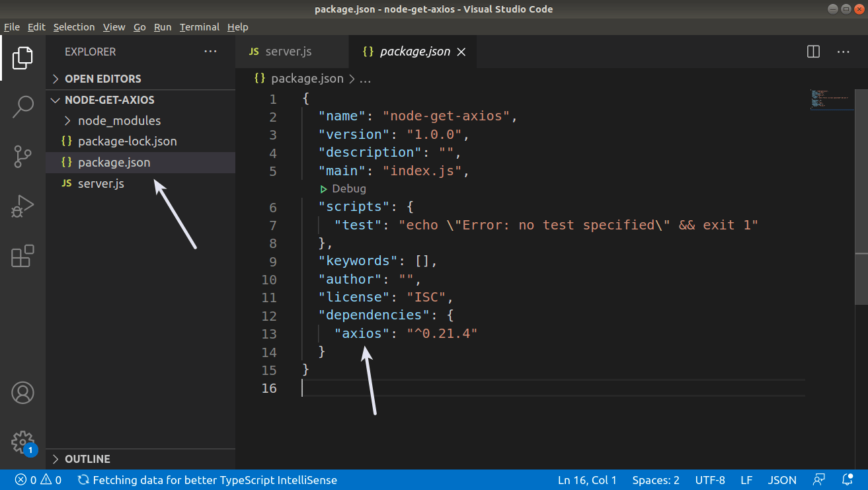Open the Source Control view
The width and height of the screenshot is (868, 490).
[x=22, y=157]
